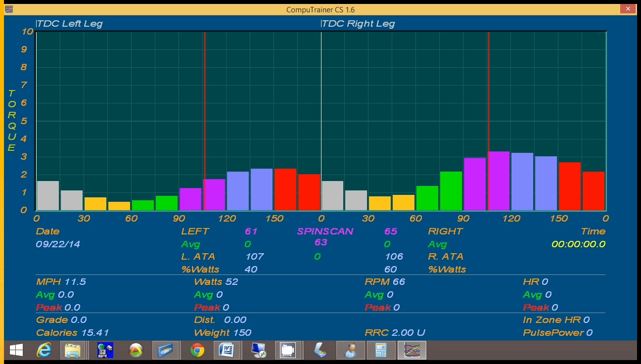Click the left %Watts value 40

[251, 270]
